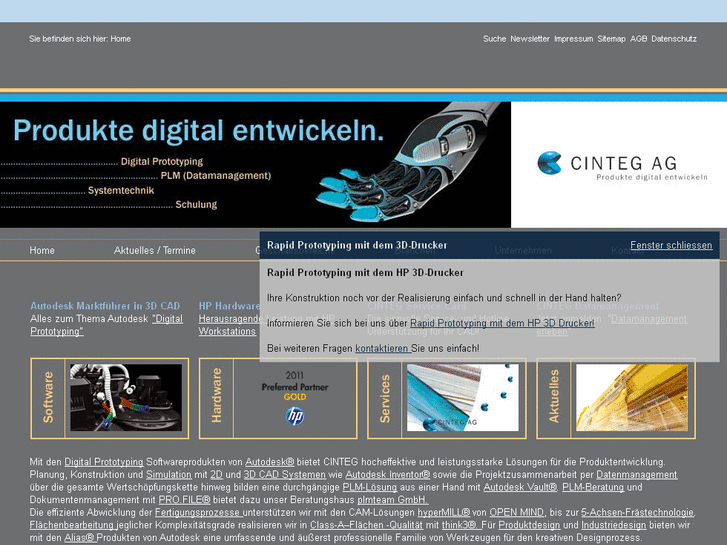Open the Autodesk Vault® link
Image resolution: width=727 pixels, height=545 pixels.
click(x=520, y=487)
